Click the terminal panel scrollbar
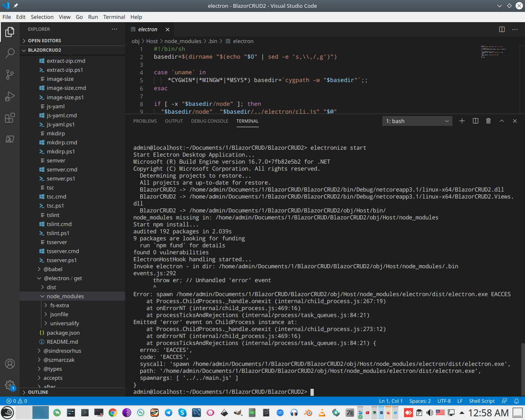This screenshot has height=420, width=525. click(523, 369)
